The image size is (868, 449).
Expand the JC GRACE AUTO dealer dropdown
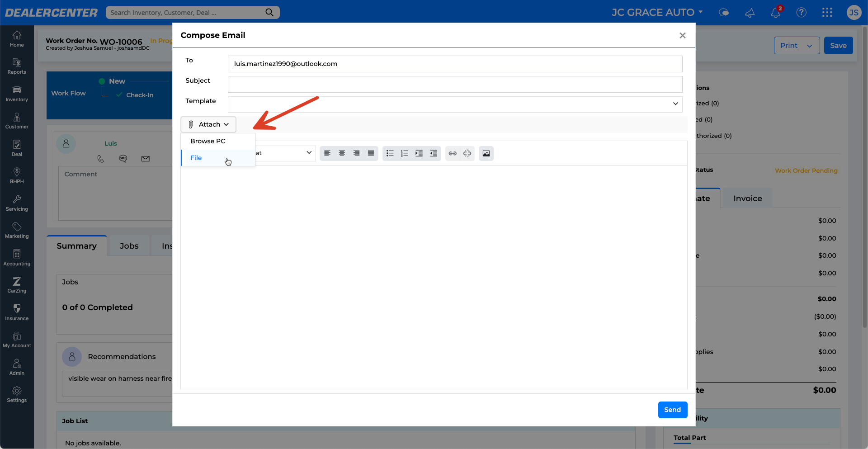click(657, 12)
